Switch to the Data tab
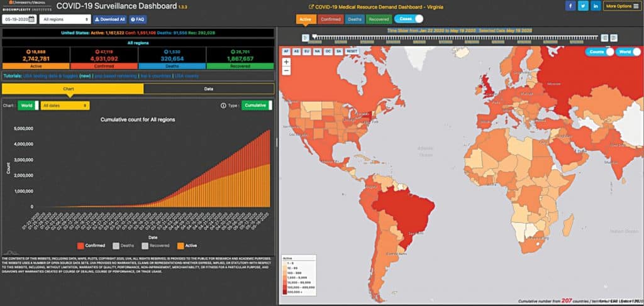This screenshot has width=644, height=306. pos(208,89)
